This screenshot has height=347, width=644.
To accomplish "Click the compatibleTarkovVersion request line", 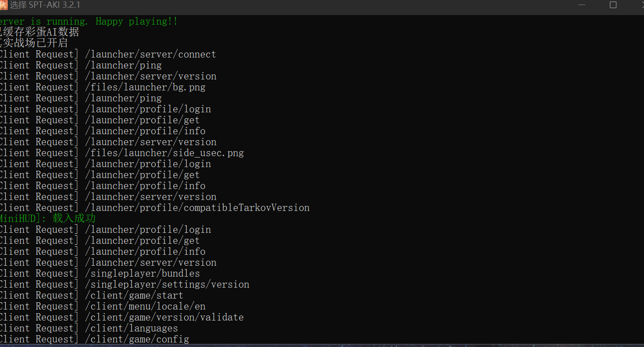I will [154, 208].
